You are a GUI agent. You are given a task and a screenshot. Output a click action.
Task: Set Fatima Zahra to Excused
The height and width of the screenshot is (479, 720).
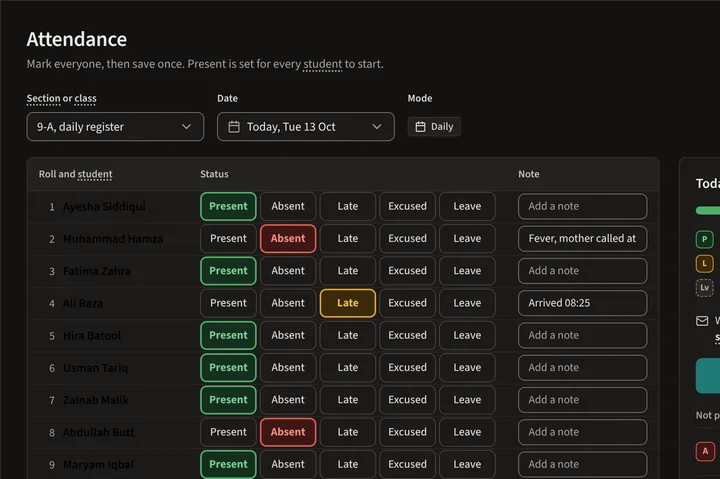pyautogui.click(x=407, y=271)
